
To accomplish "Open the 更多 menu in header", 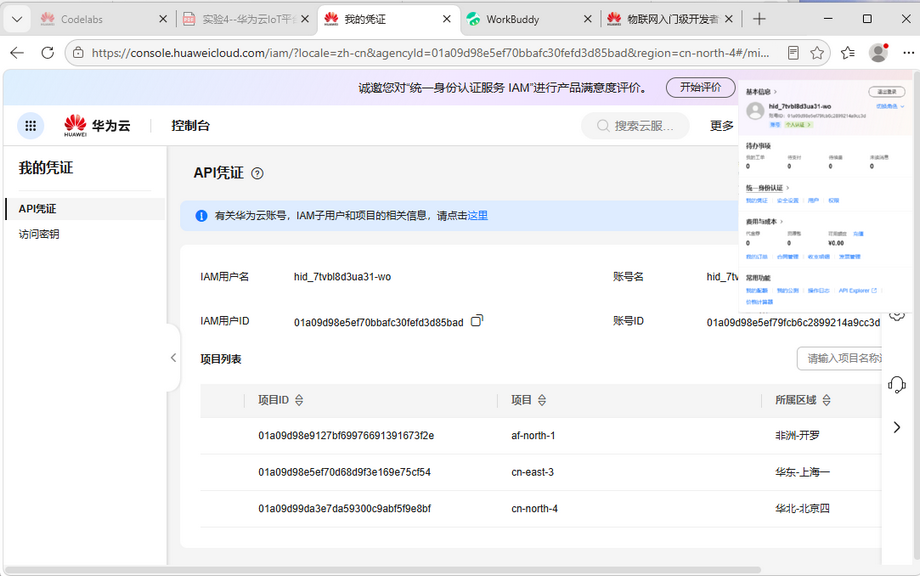I will click(721, 126).
